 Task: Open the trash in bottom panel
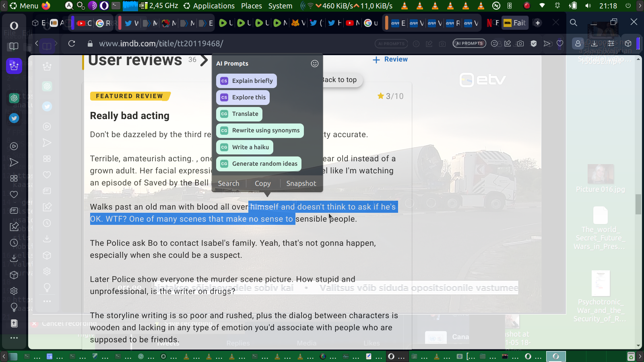tap(631, 356)
